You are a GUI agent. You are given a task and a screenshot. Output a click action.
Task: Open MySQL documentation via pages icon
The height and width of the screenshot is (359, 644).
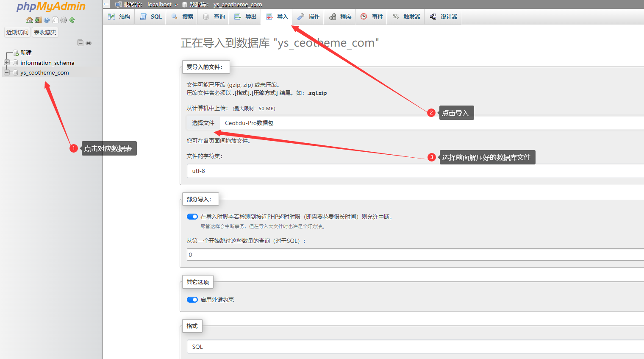(x=55, y=20)
